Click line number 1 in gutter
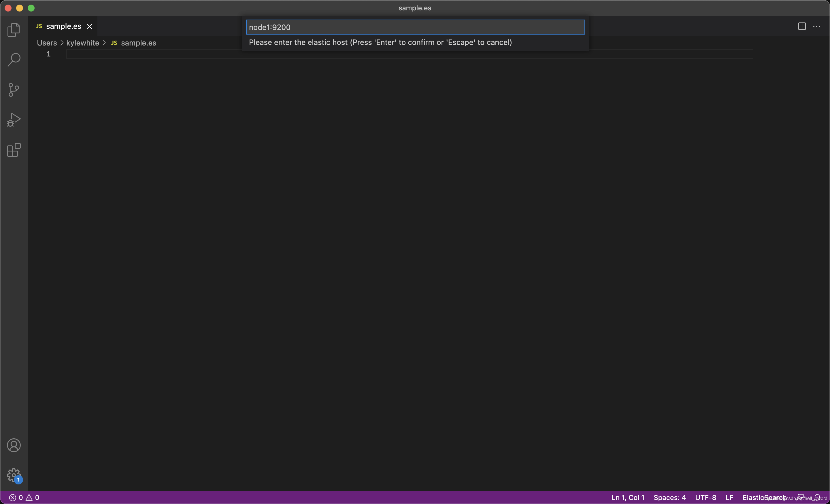 (48, 54)
